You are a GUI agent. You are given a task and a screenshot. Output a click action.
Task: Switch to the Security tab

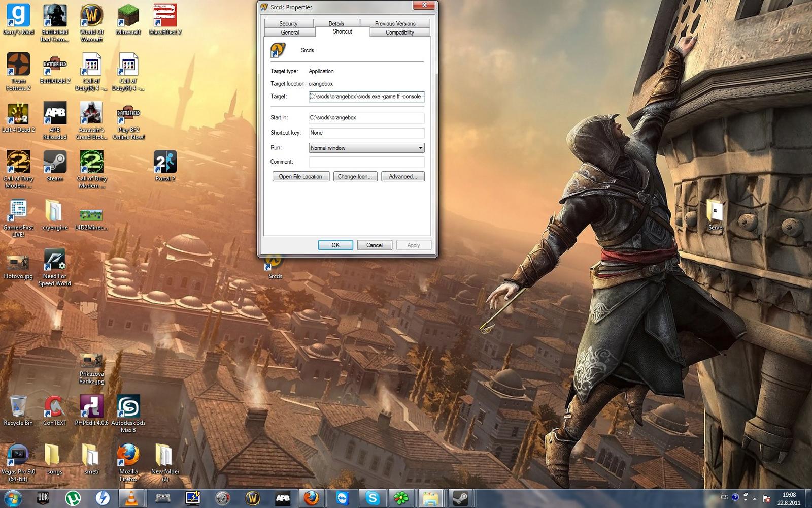click(x=288, y=23)
